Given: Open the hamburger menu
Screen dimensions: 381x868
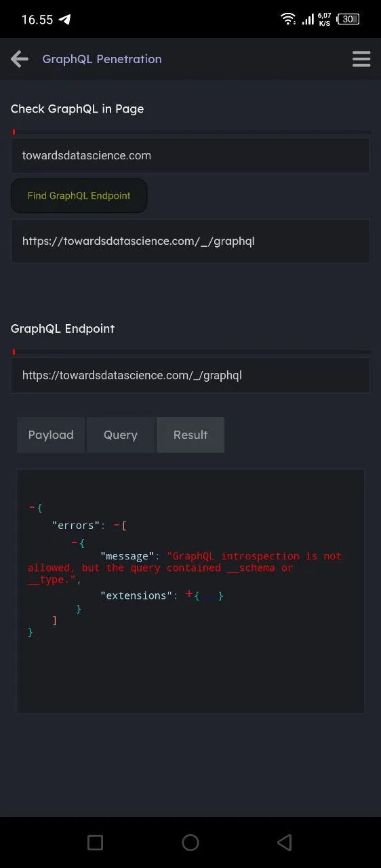Looking at the screenshot, I should tap(361, 59).
